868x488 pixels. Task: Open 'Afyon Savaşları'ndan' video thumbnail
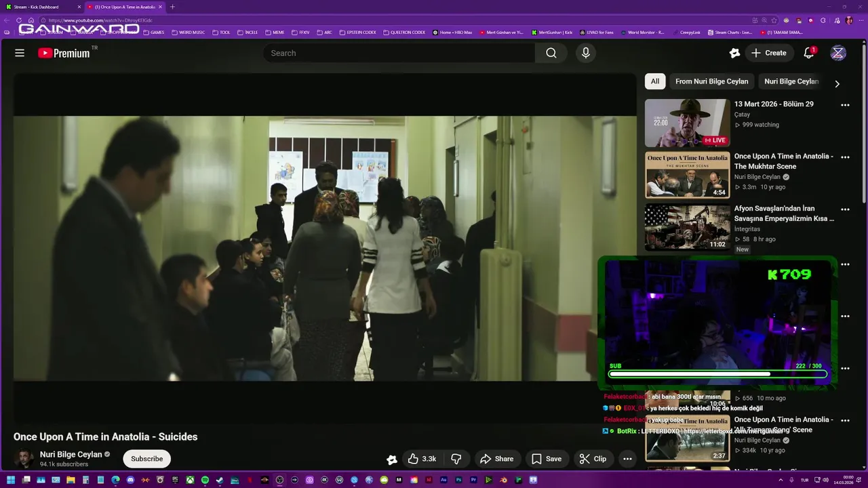[688, 227]
